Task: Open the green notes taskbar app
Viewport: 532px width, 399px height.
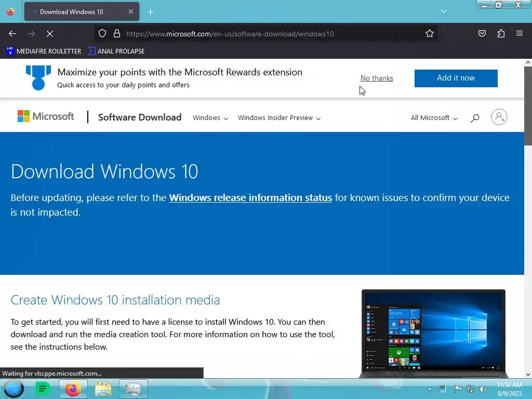Action: (43, 389)
